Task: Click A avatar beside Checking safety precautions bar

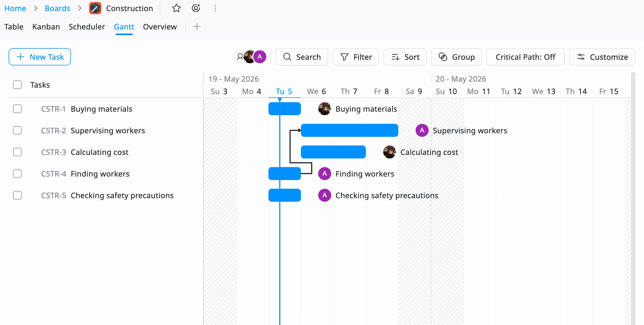Action: (x=325, y=195)
